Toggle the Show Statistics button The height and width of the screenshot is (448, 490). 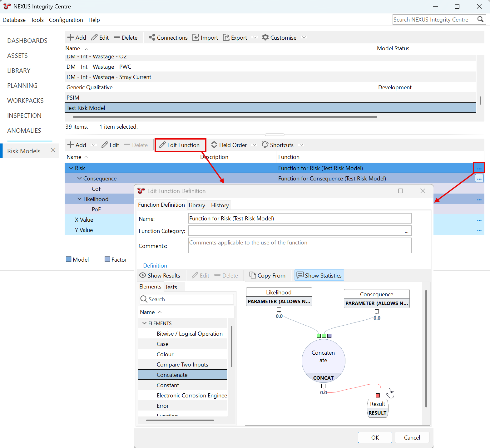[x=319, y=276]
